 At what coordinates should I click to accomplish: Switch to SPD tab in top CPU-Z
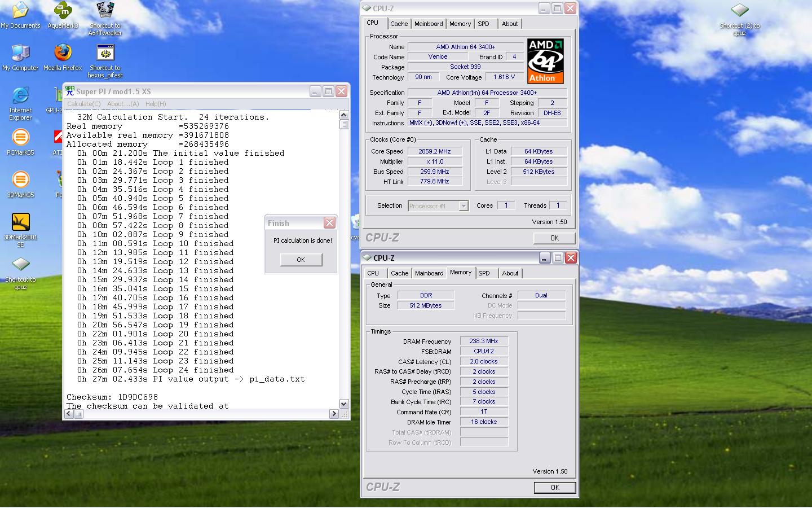pos(484,24)
